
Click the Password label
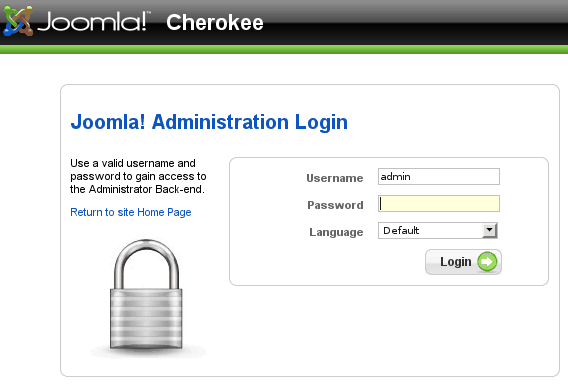pyautogui.click(x=335, y=205)
